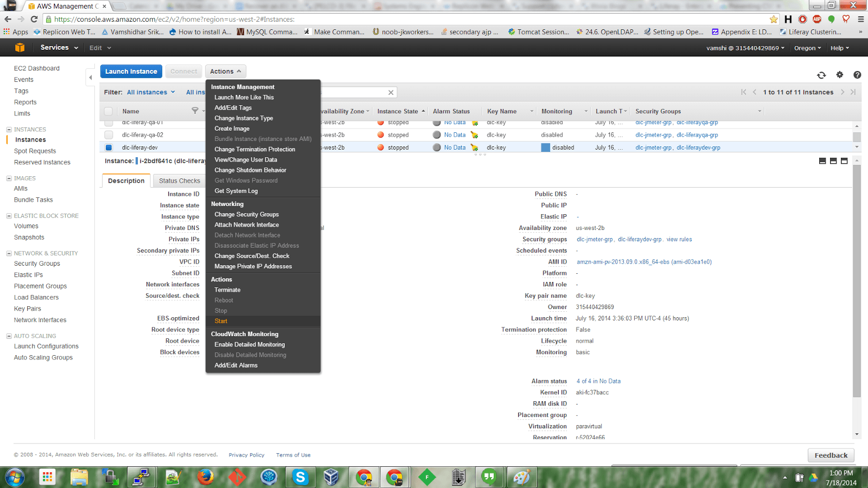
Task: Click the alarm bell icon on dlc-liferay-dev row
Action: pyautogui.click(x=474, y=147)
